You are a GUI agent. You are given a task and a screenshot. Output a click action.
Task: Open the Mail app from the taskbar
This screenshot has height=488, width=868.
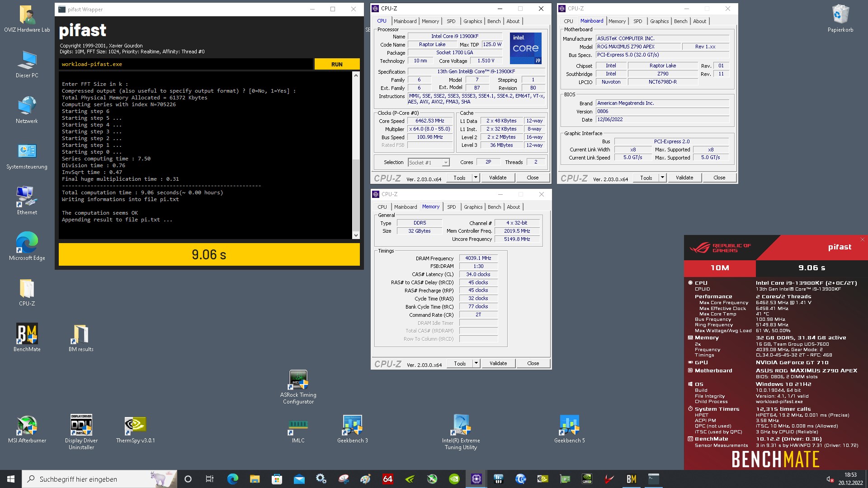299,479
